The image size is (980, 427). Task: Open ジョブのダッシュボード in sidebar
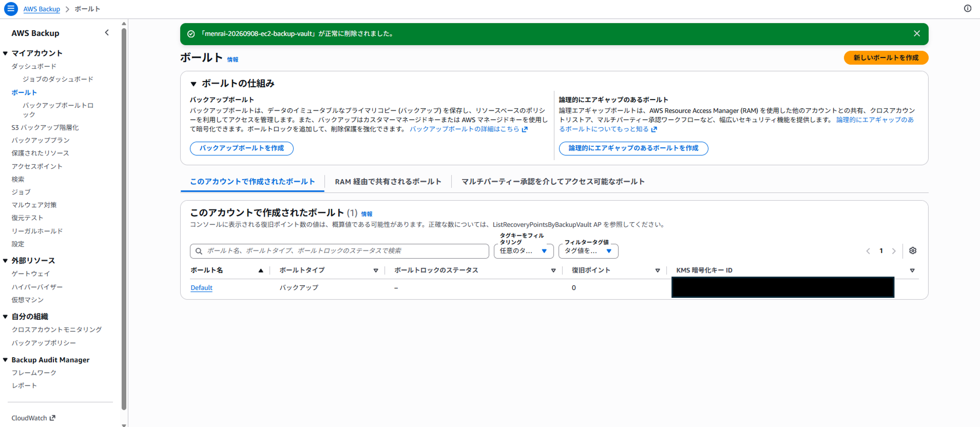pos(57,79)
